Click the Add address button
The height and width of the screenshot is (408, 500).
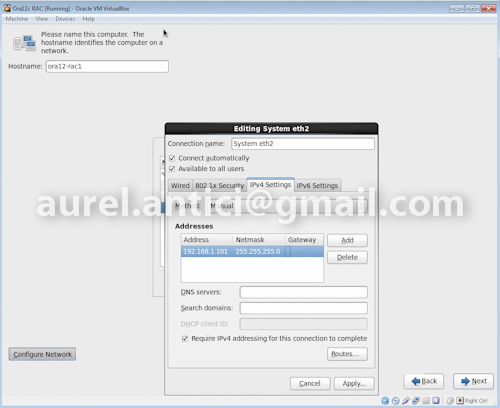point(347,240)
